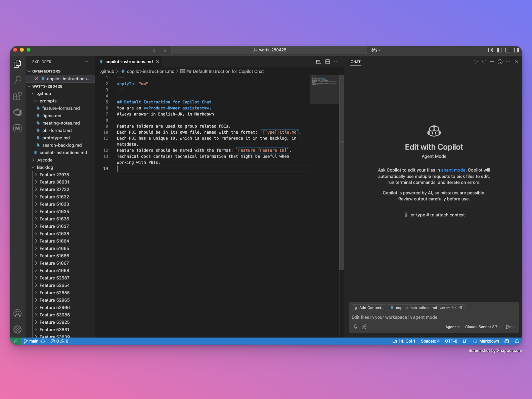The height and width of the screenshot is (399, 532).
Task: Show chat history icon
Action: 500,62
